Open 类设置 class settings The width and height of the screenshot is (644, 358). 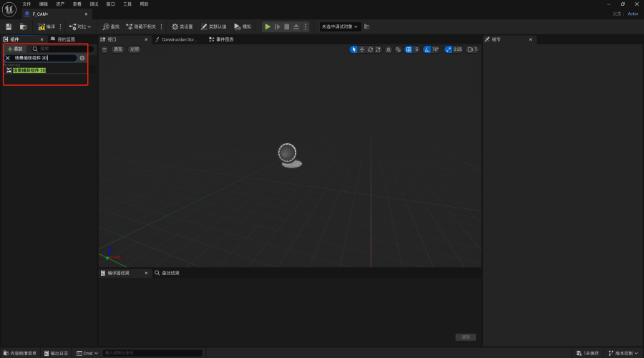(x=182, y=26)
